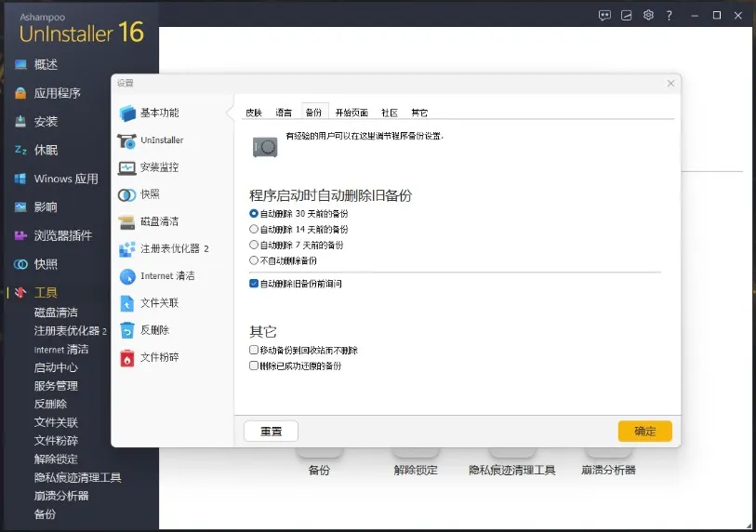Open 备份 at bottom of sidebar
Image resolution: width=756 pixels, height=532 pixels.
pos(45,514)
